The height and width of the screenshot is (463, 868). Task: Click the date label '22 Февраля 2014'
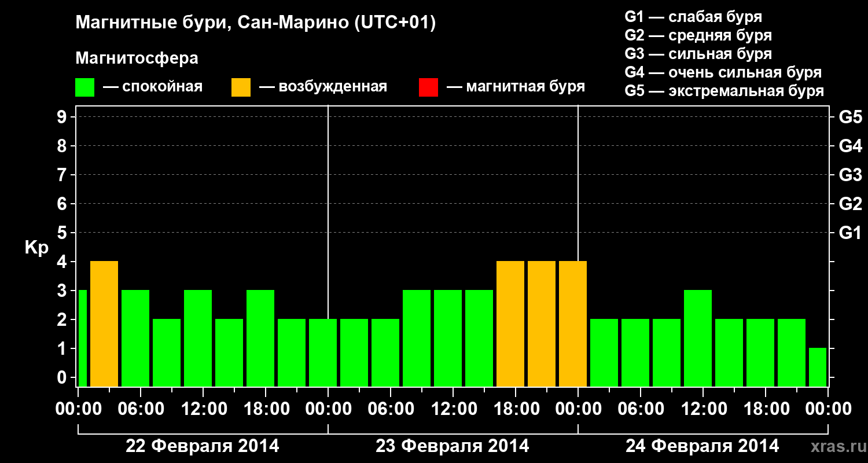coord(203,446)
